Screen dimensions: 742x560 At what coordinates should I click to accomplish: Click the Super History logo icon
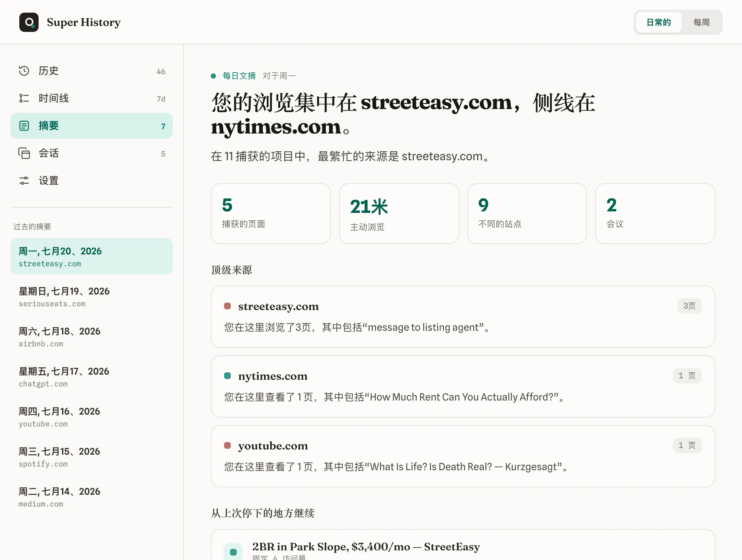(x=29, y=22)
